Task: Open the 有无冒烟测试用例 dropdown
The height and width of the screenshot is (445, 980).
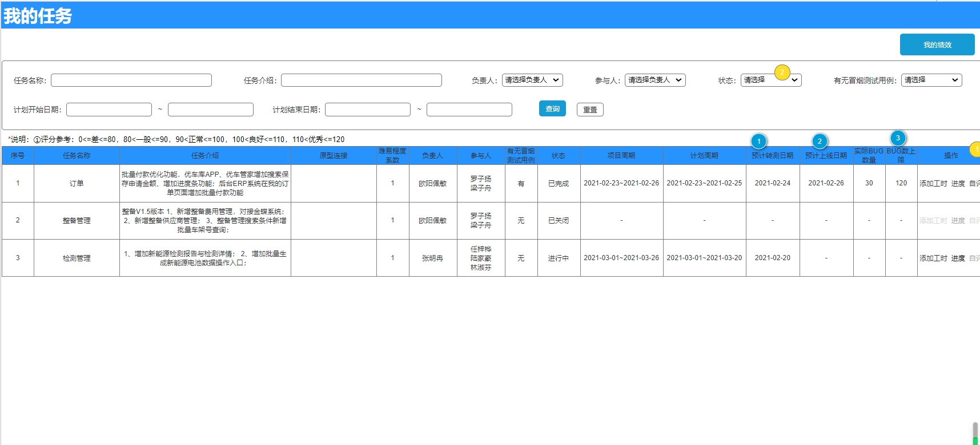Action: tap(931, 80)
